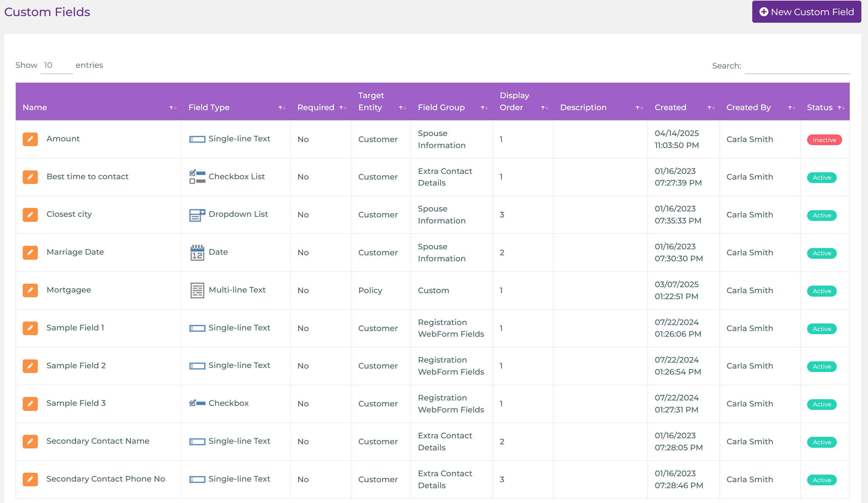
Task: Click the calendar Date field type icon
Action: [197, 252]
